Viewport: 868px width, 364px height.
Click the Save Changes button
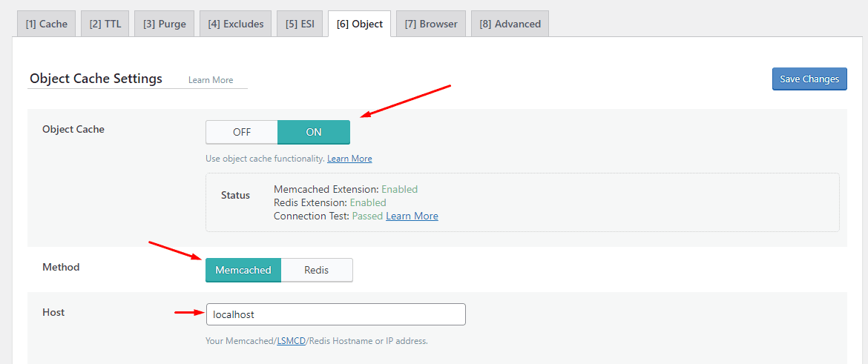click(x=809, y=79)
